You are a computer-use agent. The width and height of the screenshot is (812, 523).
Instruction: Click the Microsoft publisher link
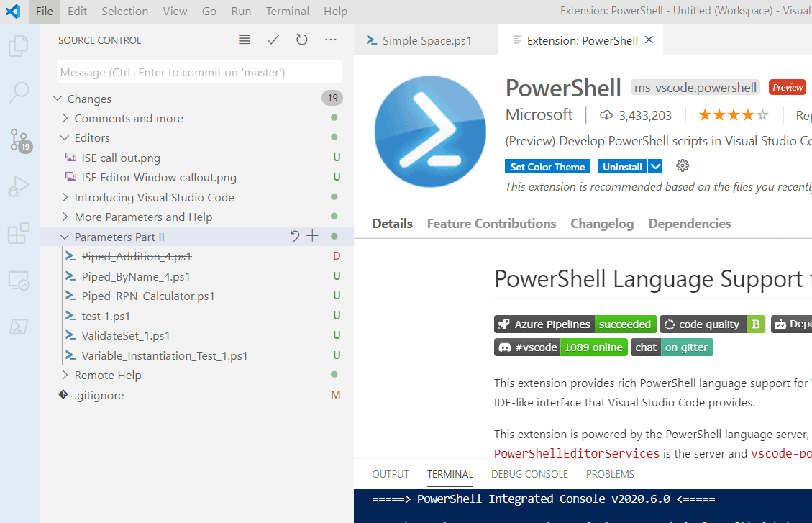coord(539,114)
